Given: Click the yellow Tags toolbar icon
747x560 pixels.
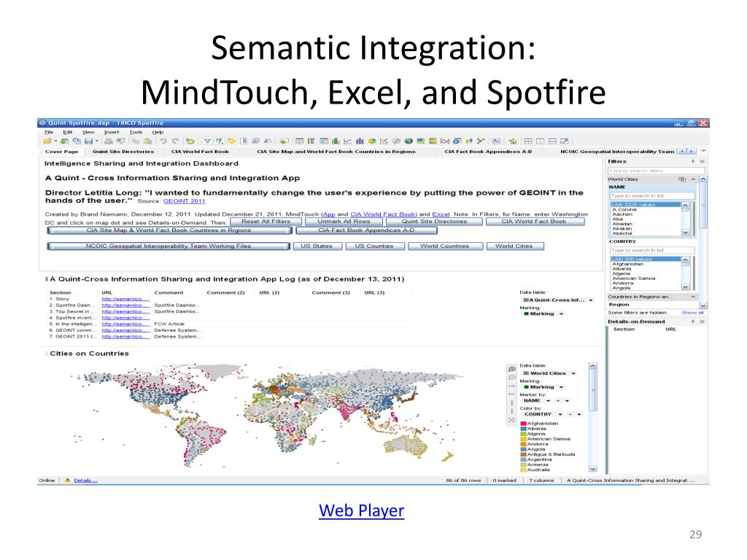Looking at the screenshot, I should [x=231, y=141].
